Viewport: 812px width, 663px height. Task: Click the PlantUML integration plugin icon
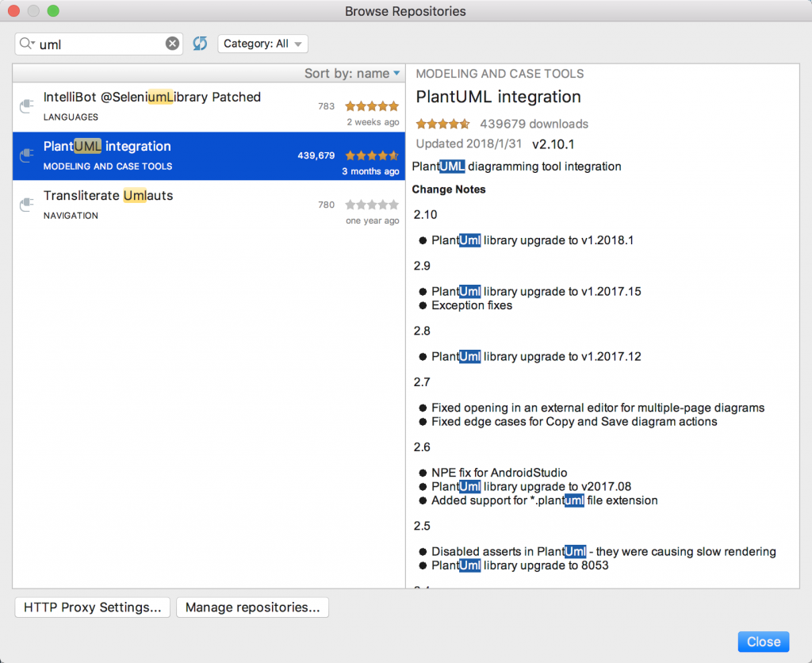click(26, 155)
